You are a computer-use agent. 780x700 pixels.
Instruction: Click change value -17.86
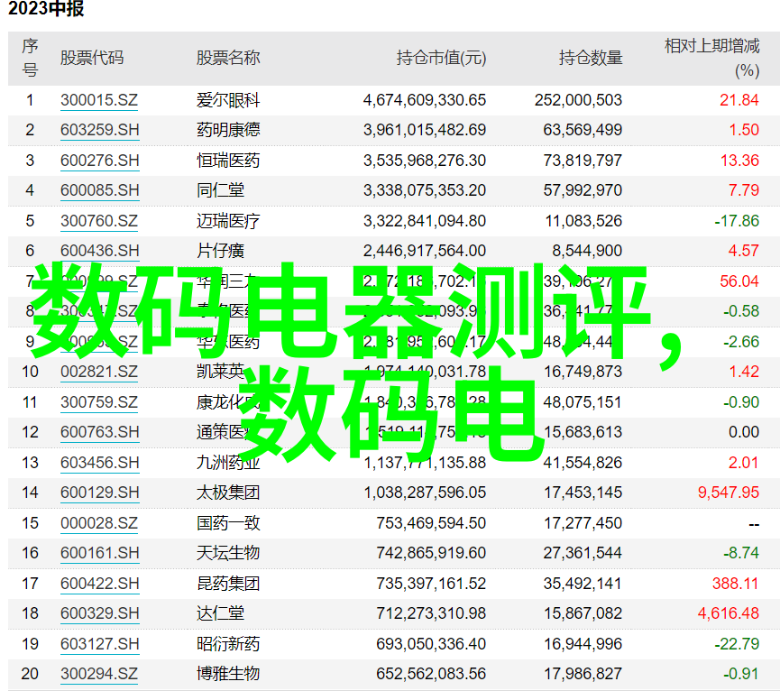(737, 221)
